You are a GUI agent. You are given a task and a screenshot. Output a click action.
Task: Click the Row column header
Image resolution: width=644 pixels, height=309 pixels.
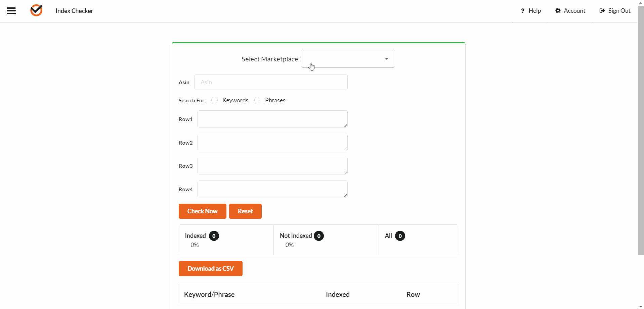tap(413, 295)
